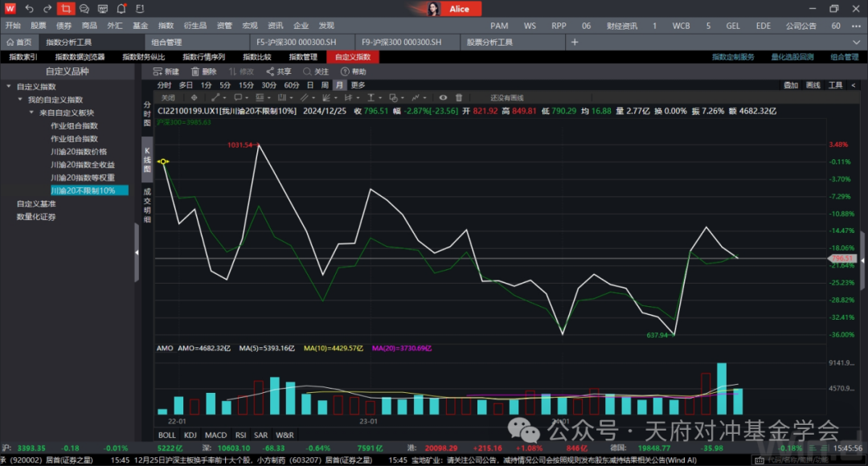
Task: Open the notification bell icon
Action: [121, 9]
